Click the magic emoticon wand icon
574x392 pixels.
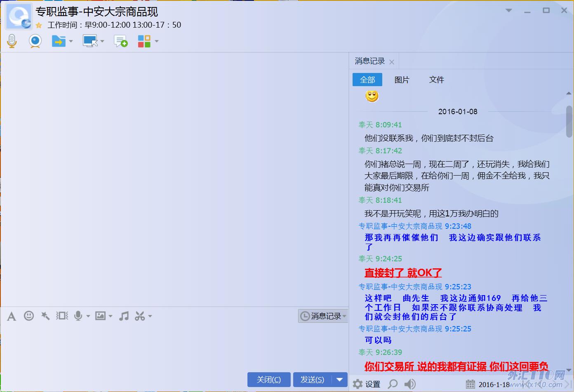pyautogui.click(x=45, y=316)
